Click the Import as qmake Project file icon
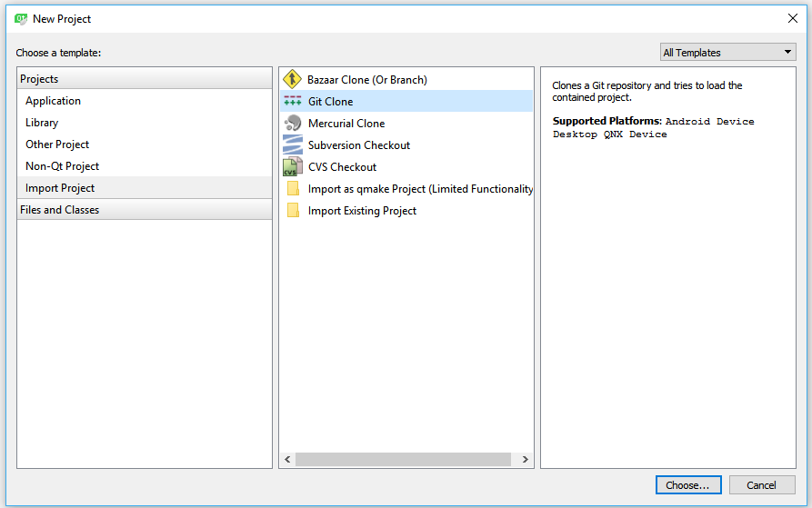The image size is (812, 508). click(293, 188)
